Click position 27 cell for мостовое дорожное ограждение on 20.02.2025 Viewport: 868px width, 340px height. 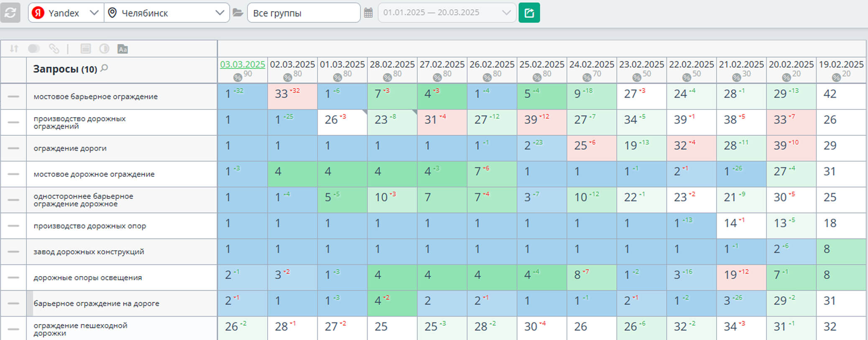click(791, 174)
